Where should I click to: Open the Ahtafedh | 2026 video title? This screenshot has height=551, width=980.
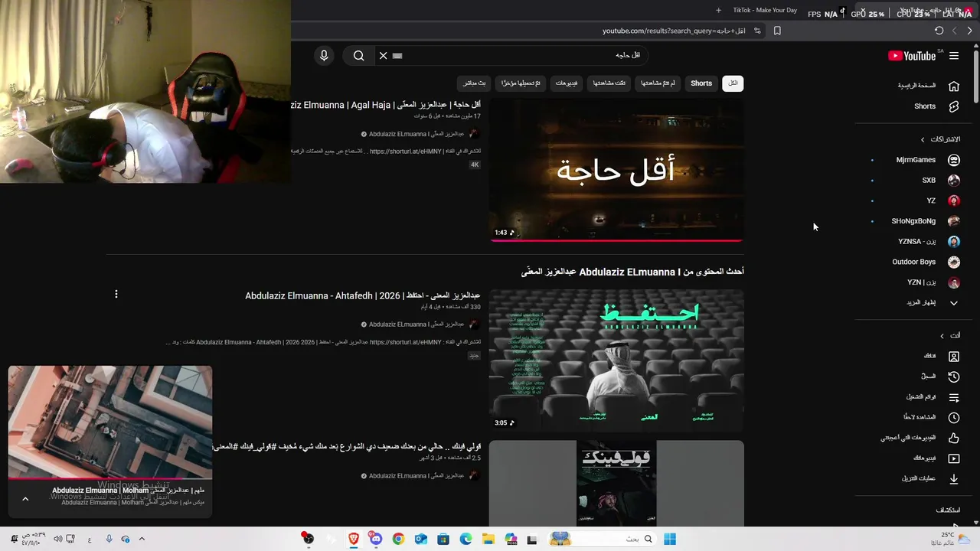pos(363,295)
